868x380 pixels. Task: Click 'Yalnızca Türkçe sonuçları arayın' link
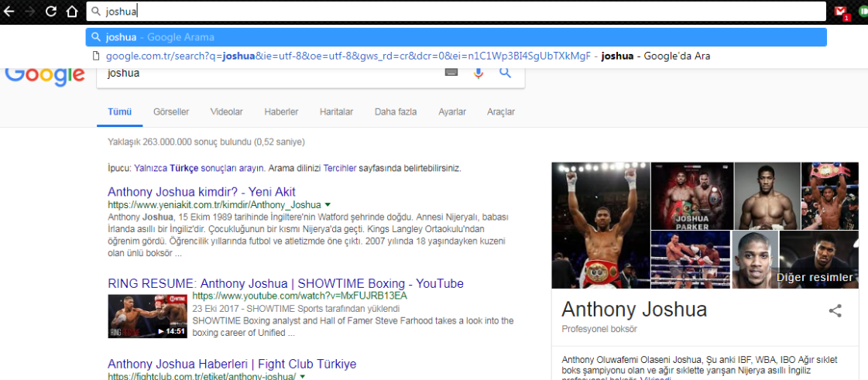point(200,168)
